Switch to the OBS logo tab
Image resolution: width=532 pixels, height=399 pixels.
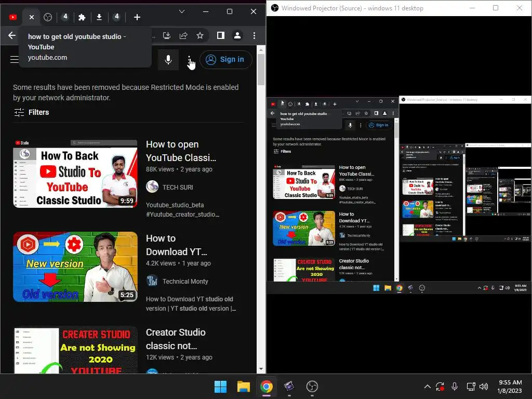click(x=48, y=17)
